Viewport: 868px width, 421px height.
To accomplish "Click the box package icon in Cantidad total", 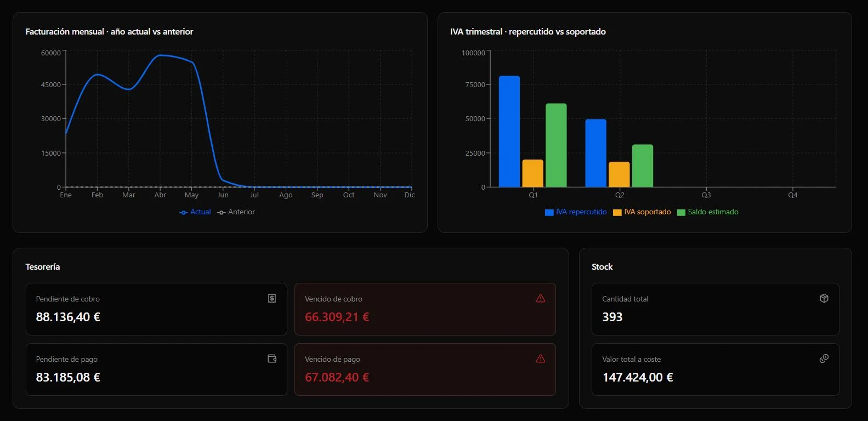I will [824, 298].
